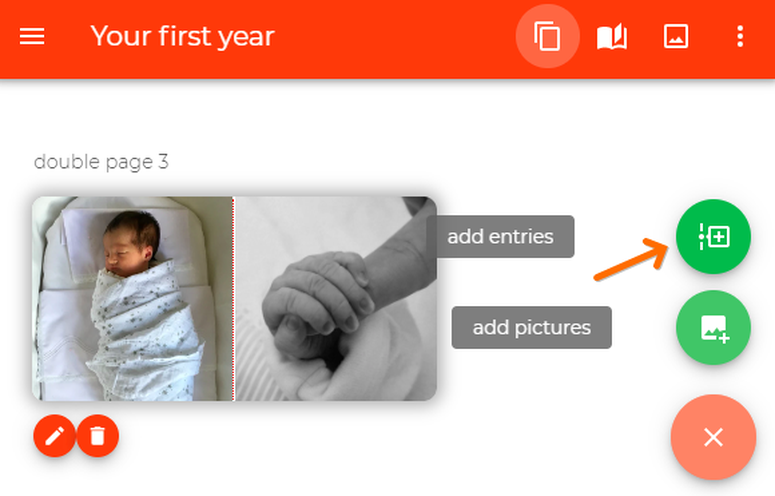This screenshot has width=775, height=496.
Task: Click the "double page 3" heading
Action: coord(101,162)
